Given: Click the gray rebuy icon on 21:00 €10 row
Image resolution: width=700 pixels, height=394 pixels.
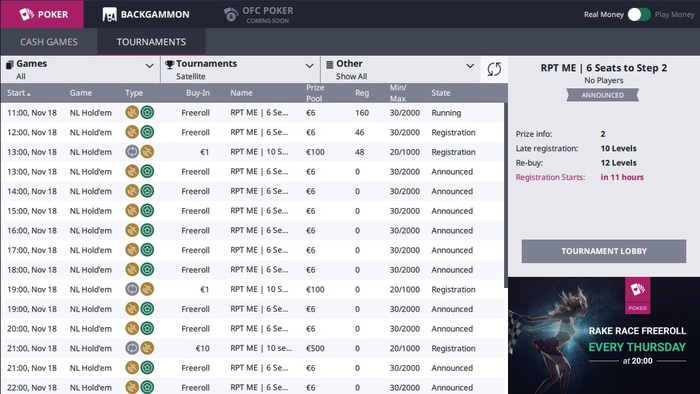Looking at the screenshot, I should pos(132,348).
